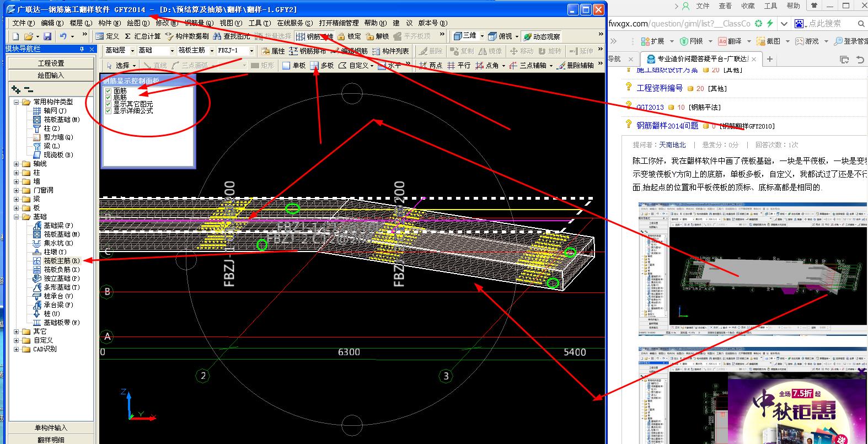
Task: Activate 动态观察 orbit tool
Action: tap(542, 36)
